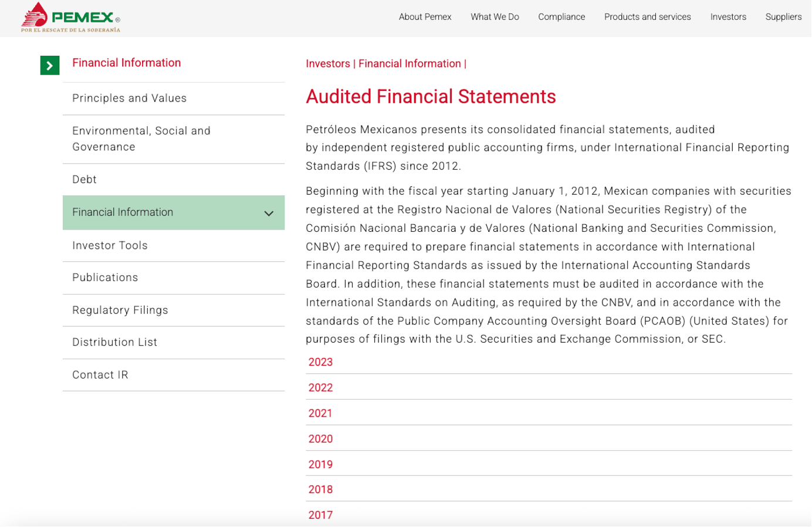Open the Compliance menu
The width and height of the screenshot is (812, 527).
561,17
